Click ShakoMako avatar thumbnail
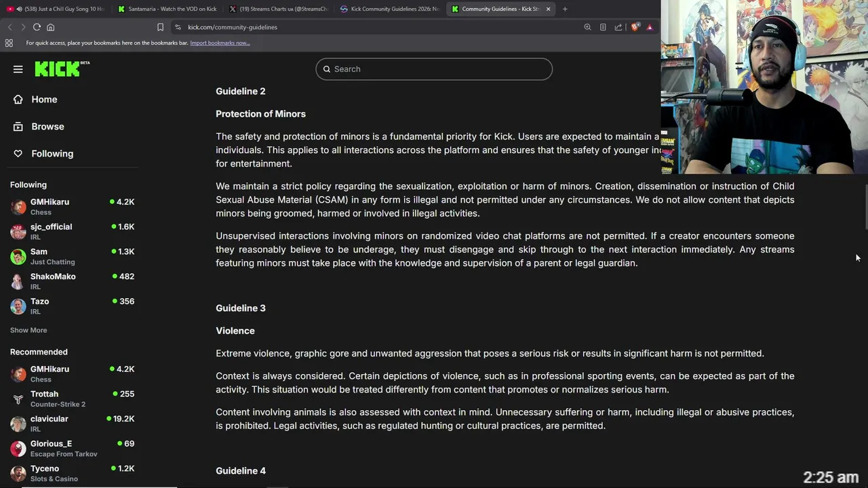This screenshot has height=488, width=868. [x=18, y=281]
